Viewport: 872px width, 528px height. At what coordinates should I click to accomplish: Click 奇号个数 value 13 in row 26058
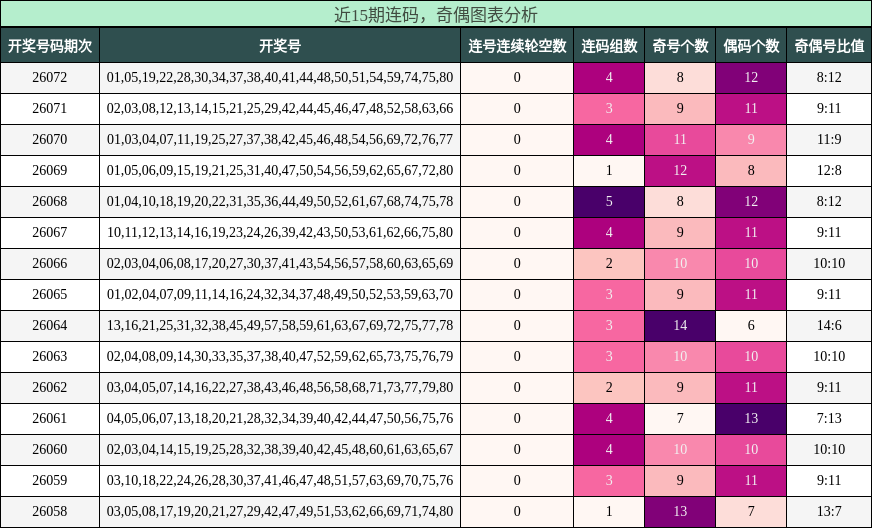point(680,512)
